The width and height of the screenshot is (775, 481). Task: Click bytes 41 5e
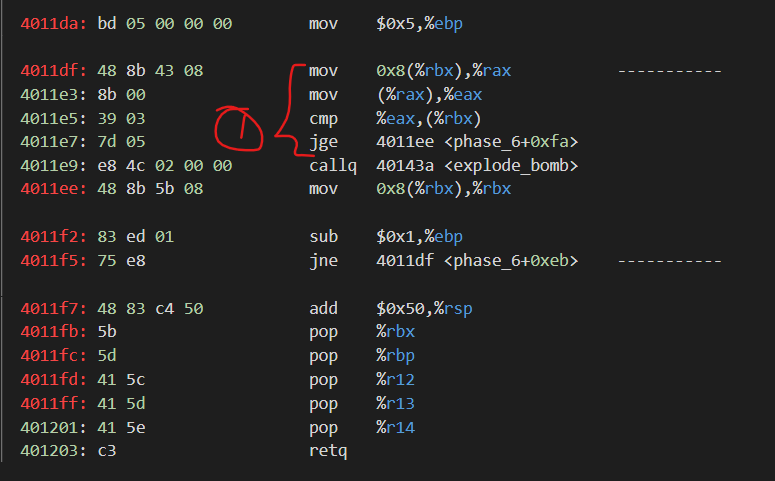click(x=121, y=427)
